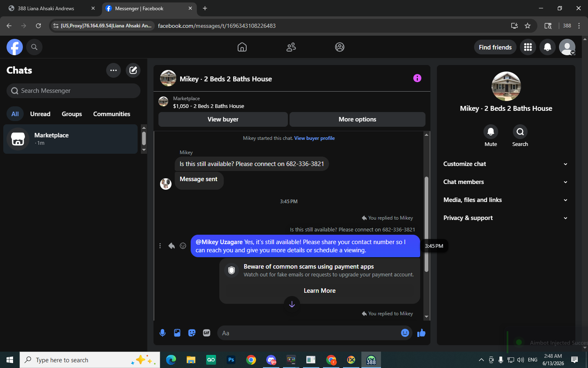Open the taskbar clock and date
Image resolution: width=588 pixels, height=368 pixels.
tap(553, 360)
